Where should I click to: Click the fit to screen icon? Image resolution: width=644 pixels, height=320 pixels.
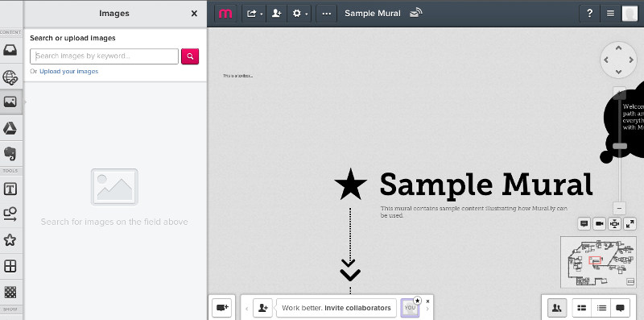click(x=614, y=224)
